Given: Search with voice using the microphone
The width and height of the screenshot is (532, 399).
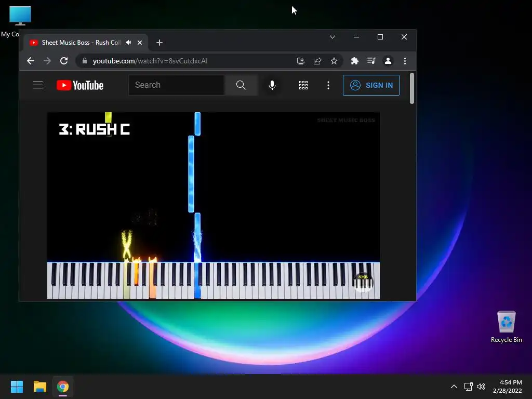Looking at the screenshot, I should pyautogui.click(x=272, y=85).
